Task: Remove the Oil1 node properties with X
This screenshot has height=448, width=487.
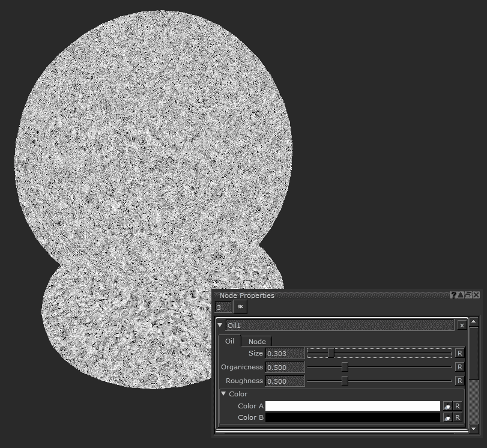Action: pyautogui.click(x=461, y=325)
